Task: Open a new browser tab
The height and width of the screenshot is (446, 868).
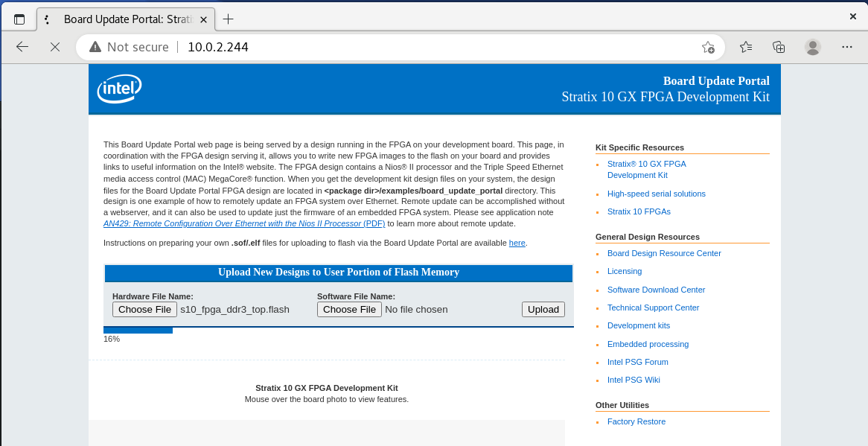Action: 228,20
